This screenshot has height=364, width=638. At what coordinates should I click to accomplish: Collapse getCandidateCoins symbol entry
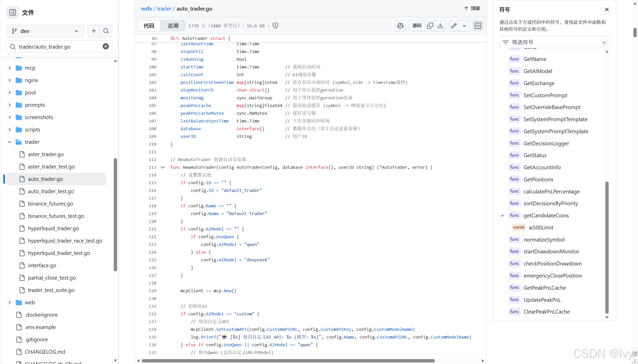[502, 216]
